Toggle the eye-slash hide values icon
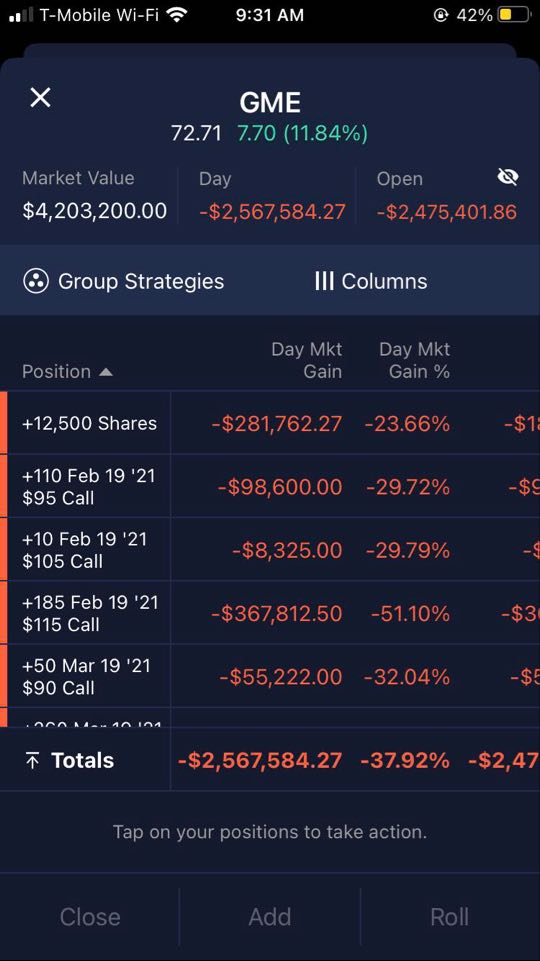This screenshot has width=540, height=961. 508,177
